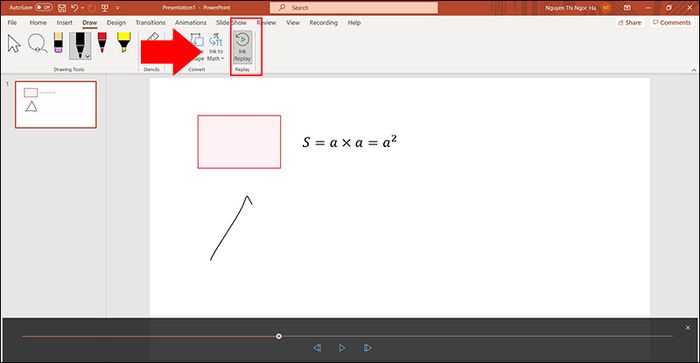Open Ribbon Display Options icon
The height and width of the screenshot is (363, 700).
pos(627,8)
